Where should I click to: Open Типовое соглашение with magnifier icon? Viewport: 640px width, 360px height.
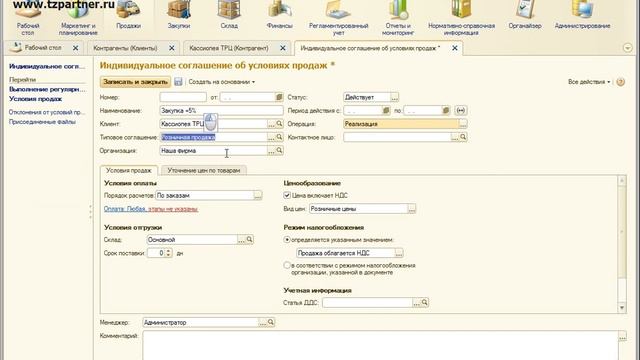point(279,137)
